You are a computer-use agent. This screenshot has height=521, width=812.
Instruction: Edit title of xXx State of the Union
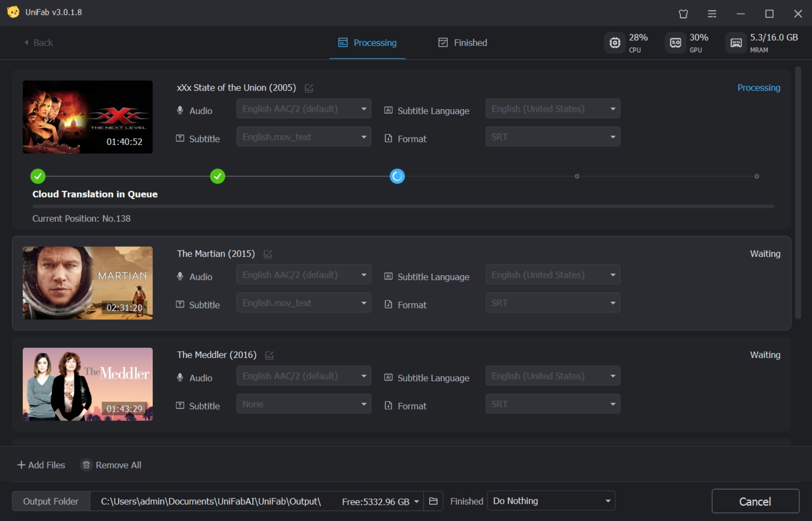309,88
